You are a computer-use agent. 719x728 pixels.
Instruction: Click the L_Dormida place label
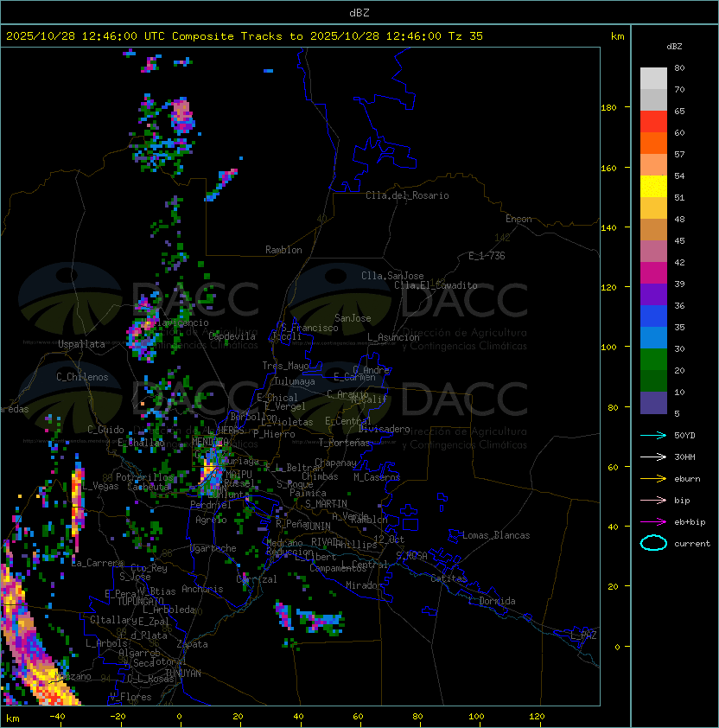492,601
